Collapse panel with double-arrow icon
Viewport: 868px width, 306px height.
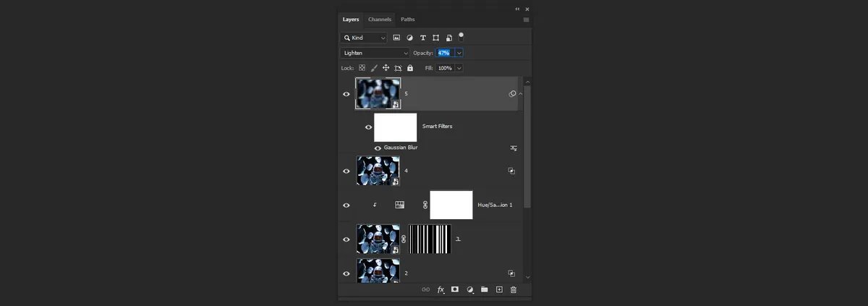517,9
